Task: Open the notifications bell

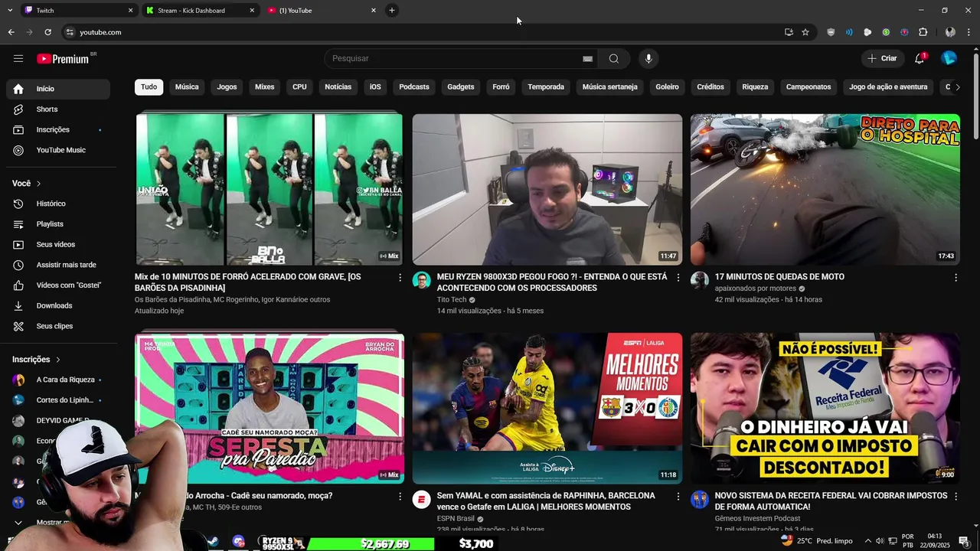Action: (x=920, y=58)
